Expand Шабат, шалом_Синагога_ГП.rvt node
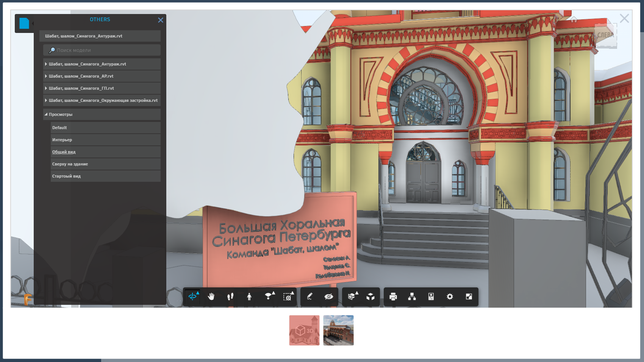This screenshot has height=362, width=644. click(x=46, y=88)
